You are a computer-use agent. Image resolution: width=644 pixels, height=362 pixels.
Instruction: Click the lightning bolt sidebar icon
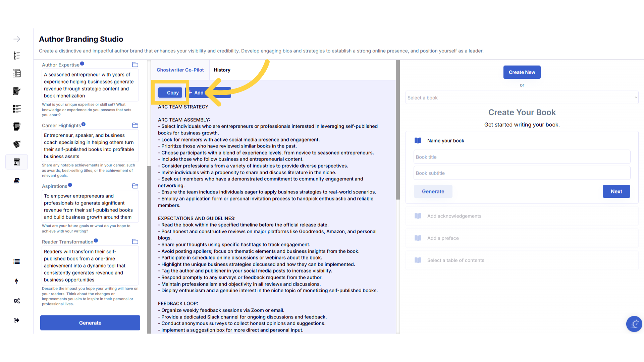pyautogui.click(x=16, y=281)
